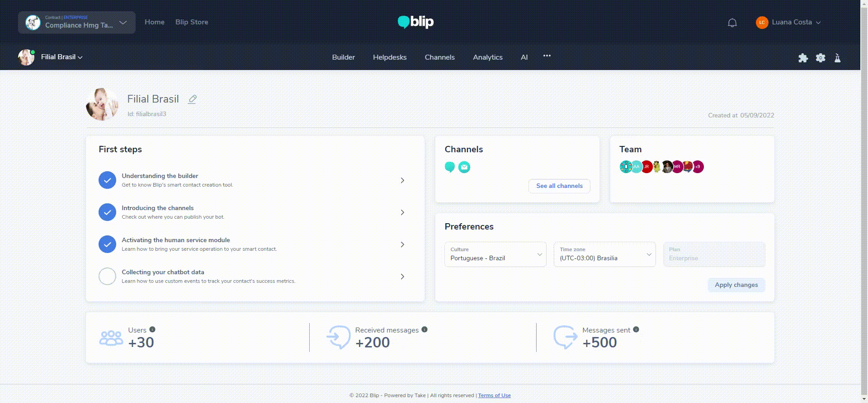Open the Terms of Use link
The height and width of the screenshot is (403, 868).
click(495, 395)
